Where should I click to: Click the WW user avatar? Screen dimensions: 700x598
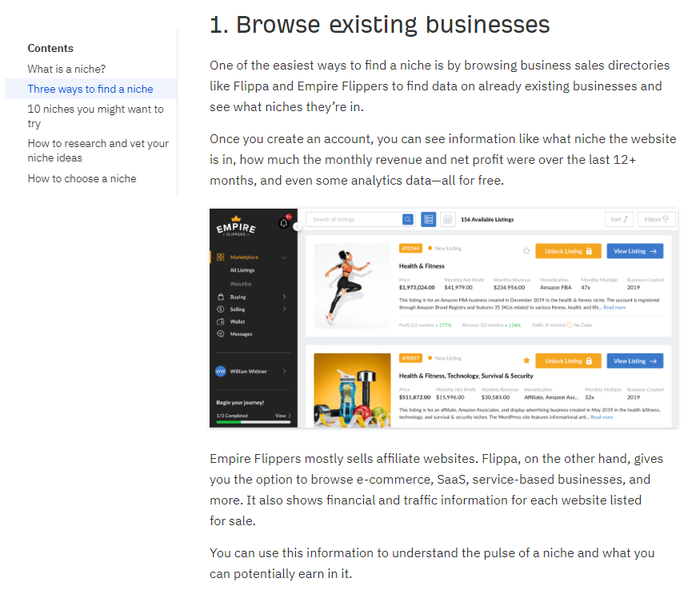coord(221,371)
